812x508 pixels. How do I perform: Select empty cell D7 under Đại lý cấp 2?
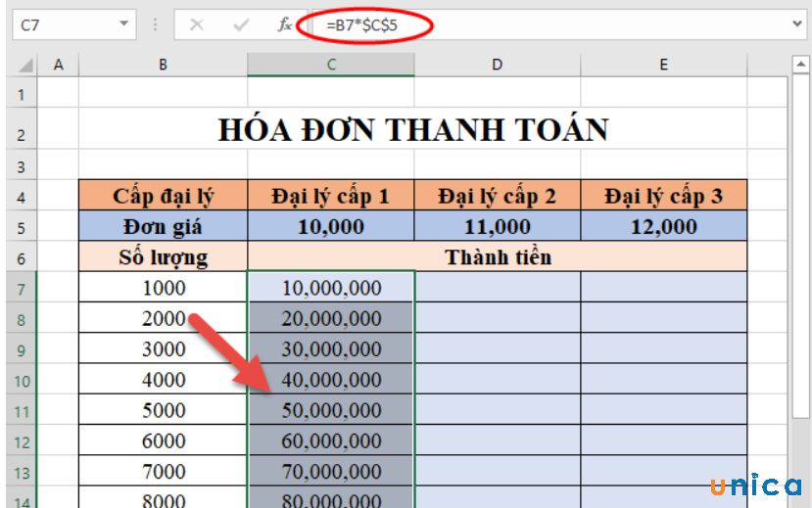(498, 288)
